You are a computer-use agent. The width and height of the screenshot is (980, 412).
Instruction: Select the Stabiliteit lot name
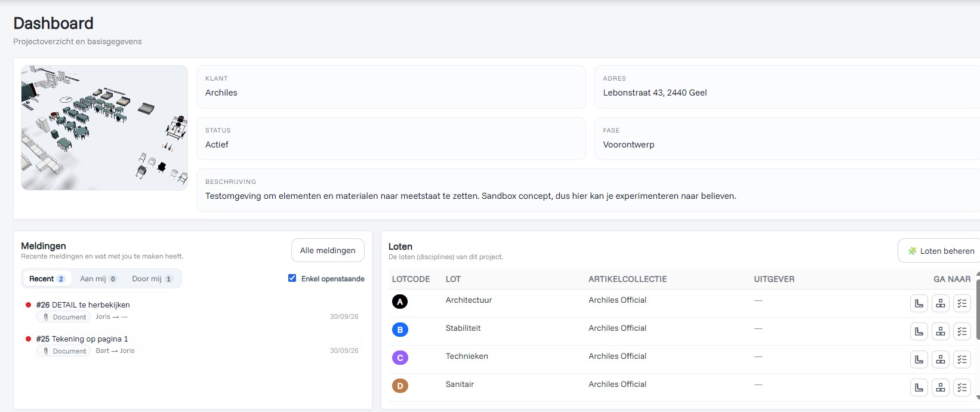click(463, 328)
